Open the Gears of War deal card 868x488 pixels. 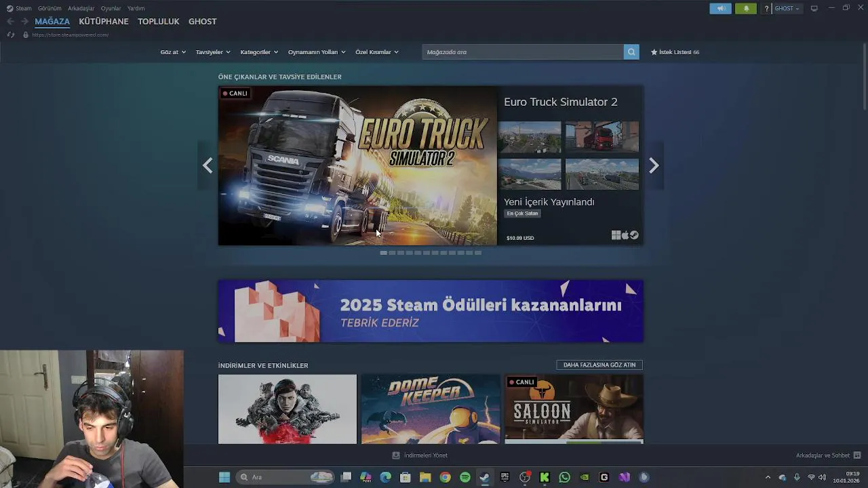click(x=288, y=409)
